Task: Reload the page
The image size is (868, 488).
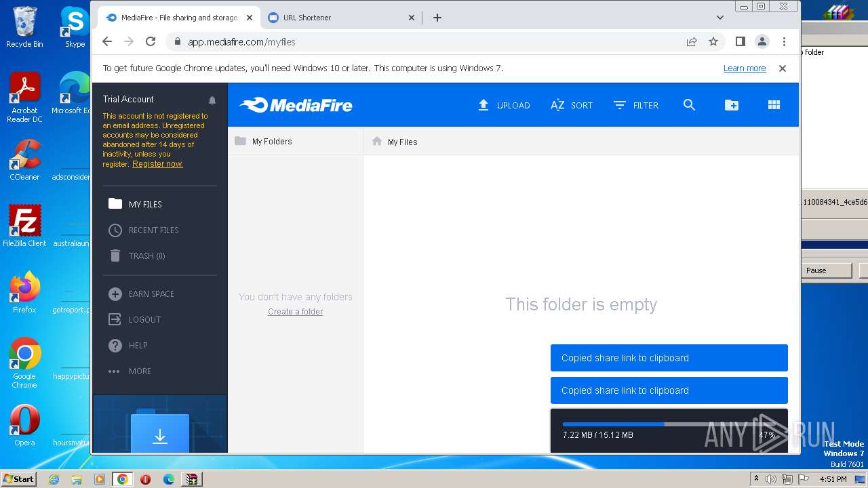Action: 151,41
